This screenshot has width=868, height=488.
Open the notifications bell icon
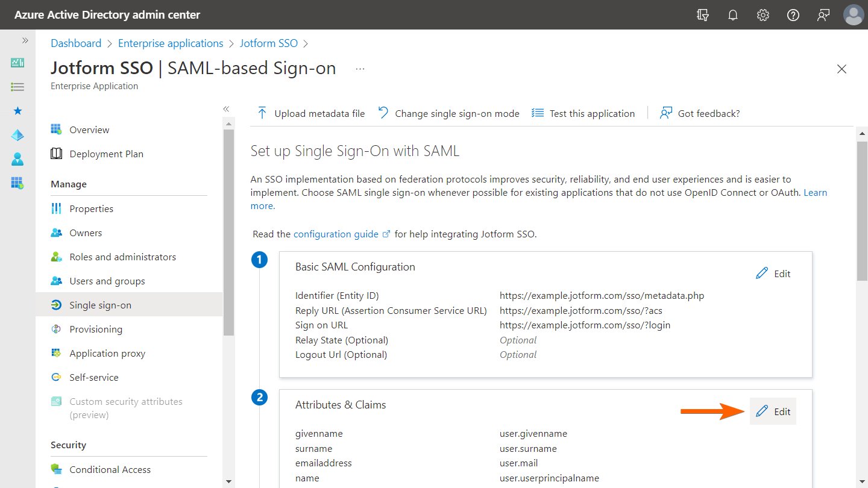[733, 15]
